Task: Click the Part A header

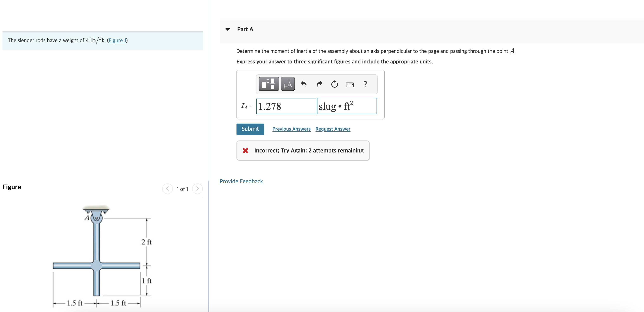Action: point(245,29)
